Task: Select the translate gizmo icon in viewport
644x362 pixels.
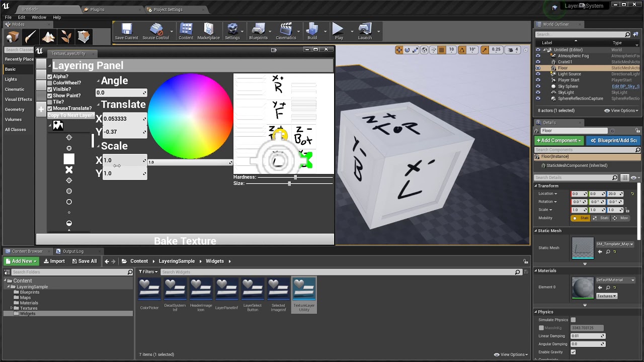Action: [x=399, y=50]
